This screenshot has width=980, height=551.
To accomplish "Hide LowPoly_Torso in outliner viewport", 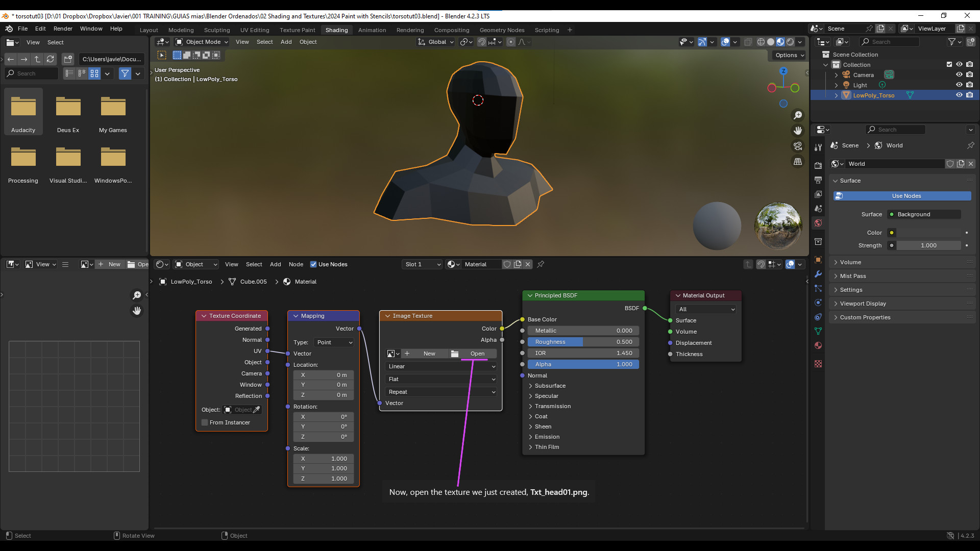I will (959, 95).
